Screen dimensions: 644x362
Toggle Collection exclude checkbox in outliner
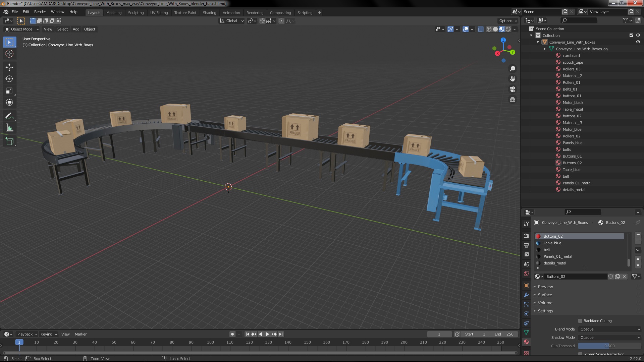pyautogui.click(x=631, y=35)
